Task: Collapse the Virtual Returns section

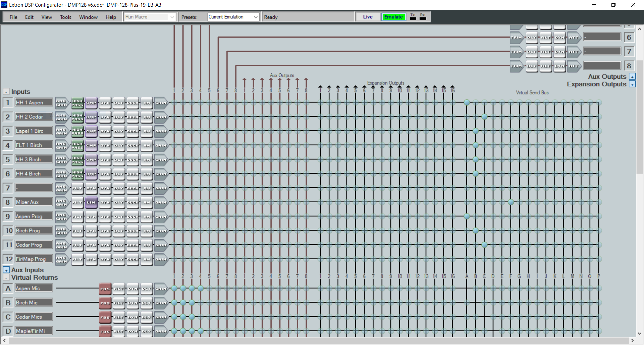Action: pos(6,278)
